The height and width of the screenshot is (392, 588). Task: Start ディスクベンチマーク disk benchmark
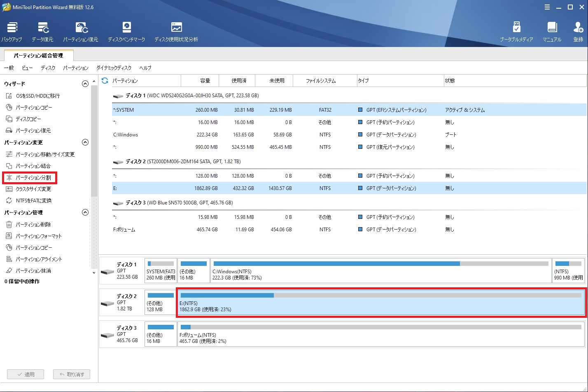pyautogui.click(x=126, y=32)
